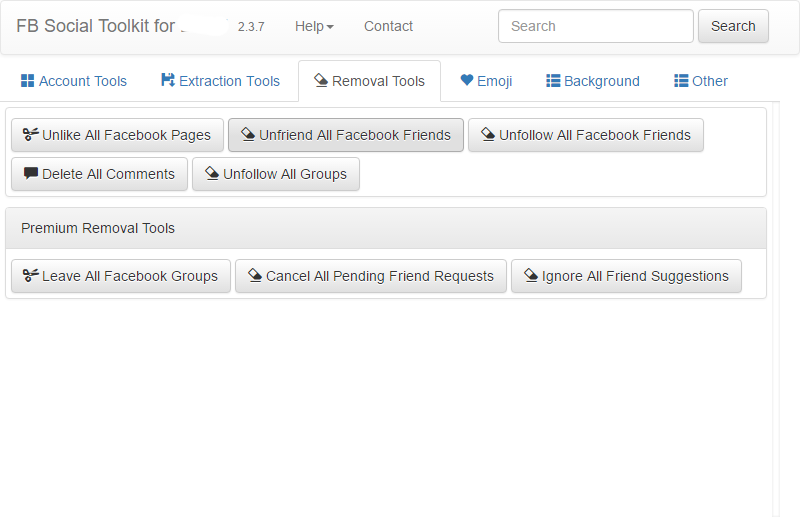This screenshot has height=522, width=800.
Task: Focus the Search input field
Action: tap(595, 26)
